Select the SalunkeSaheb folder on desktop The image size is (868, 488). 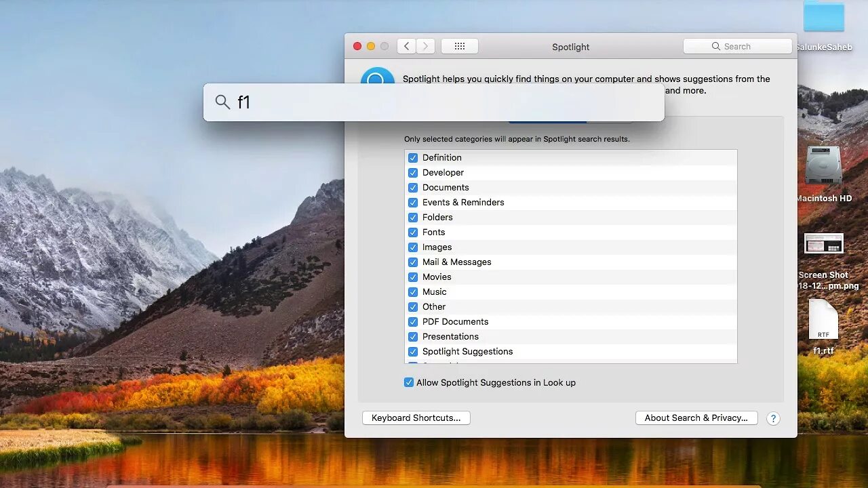click(824, 16)
